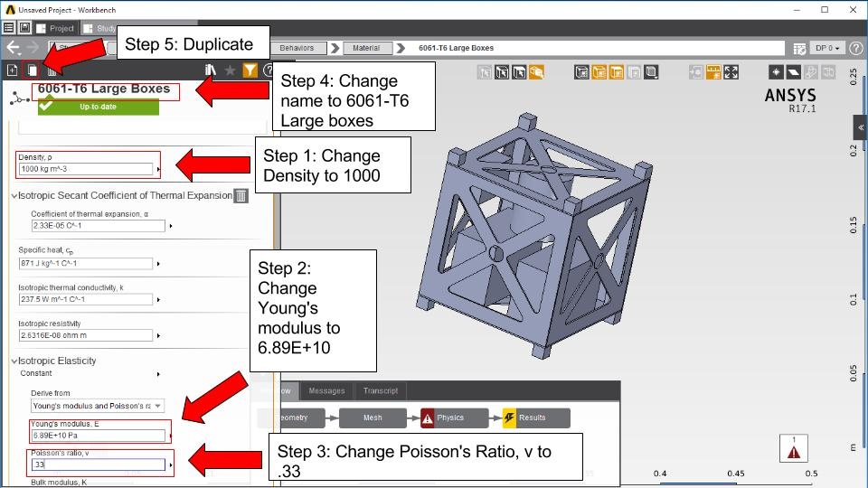Toggle the orange ruler display icon

coord(713,72)
